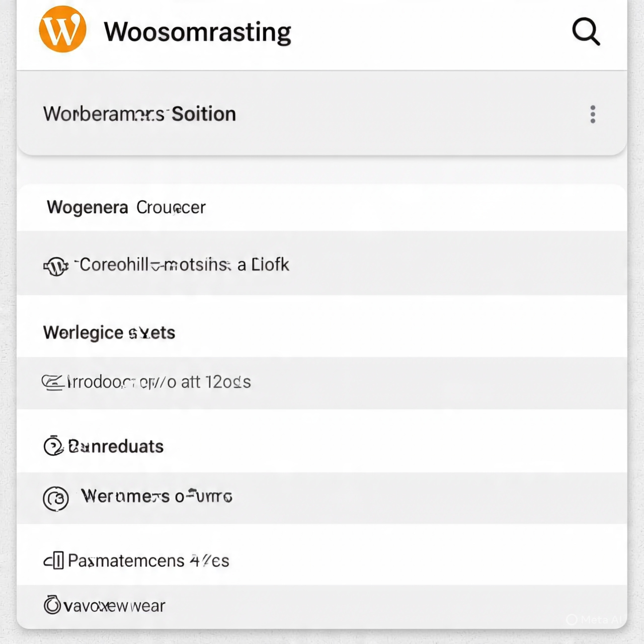Click the panel icon beside Pasmatemcens
The width and height of the screenshot is (644, 644).
[x=54, y=560]
